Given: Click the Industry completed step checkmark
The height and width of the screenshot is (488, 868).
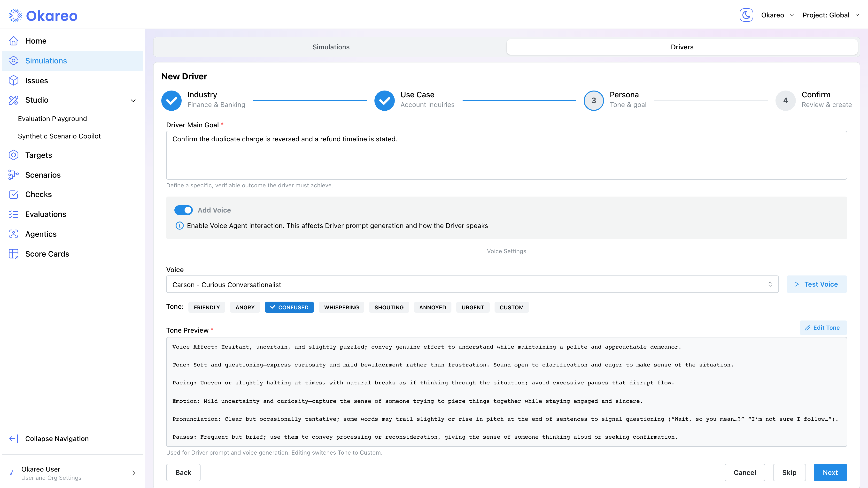Looking at the screenshot, I should pyautogui.click(x=171, y=100).
